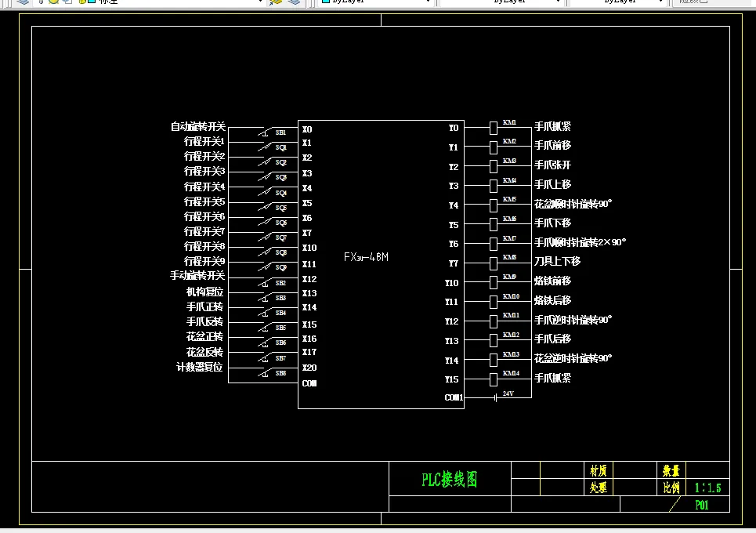Select the 手爪正转 label
This screenshot has width=756, height=533.
click(205, 306)
